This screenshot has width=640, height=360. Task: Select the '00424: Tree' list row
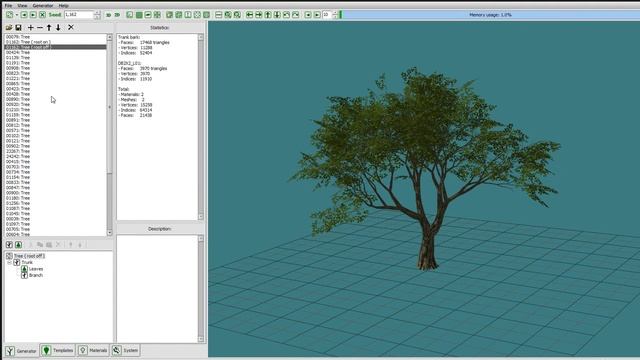click(x=56, y=52)
